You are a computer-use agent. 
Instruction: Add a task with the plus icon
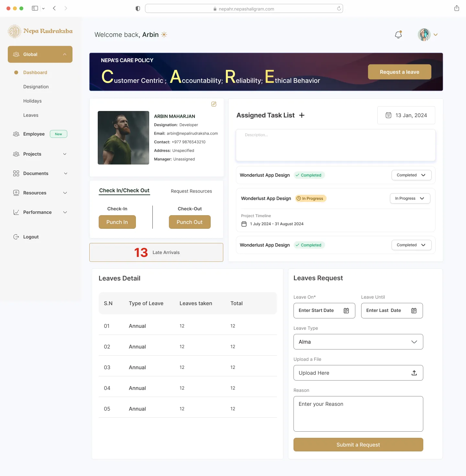pos(302,115)
